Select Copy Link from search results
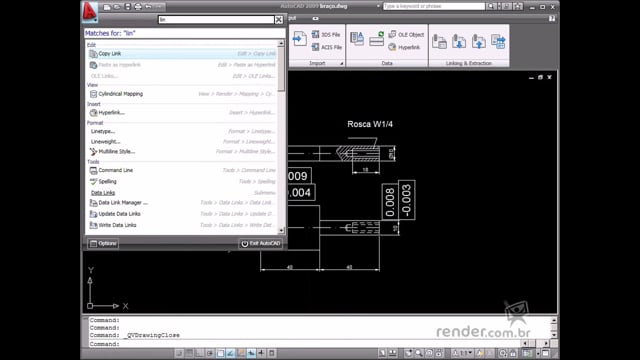The width and height of the screenshot is (640, 360). coord(183,53)
